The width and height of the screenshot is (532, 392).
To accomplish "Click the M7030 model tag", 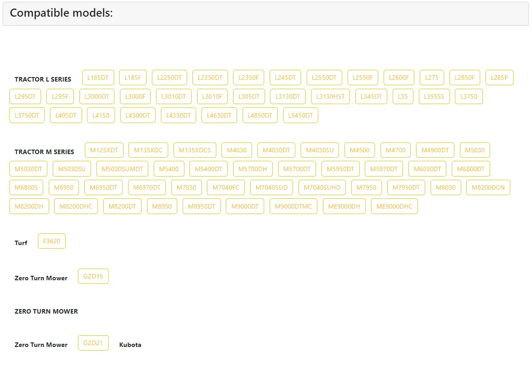I will coord(186,187).
